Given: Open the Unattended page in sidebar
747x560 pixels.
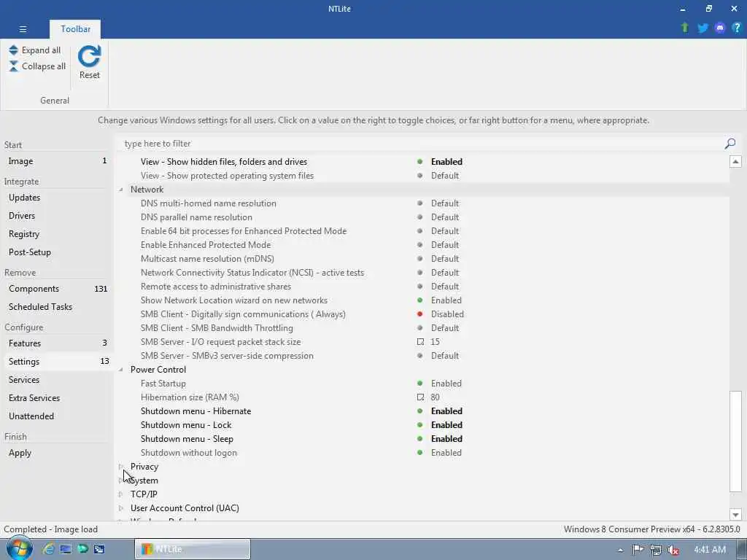Looking at the screenshot, I should [56, 416].
